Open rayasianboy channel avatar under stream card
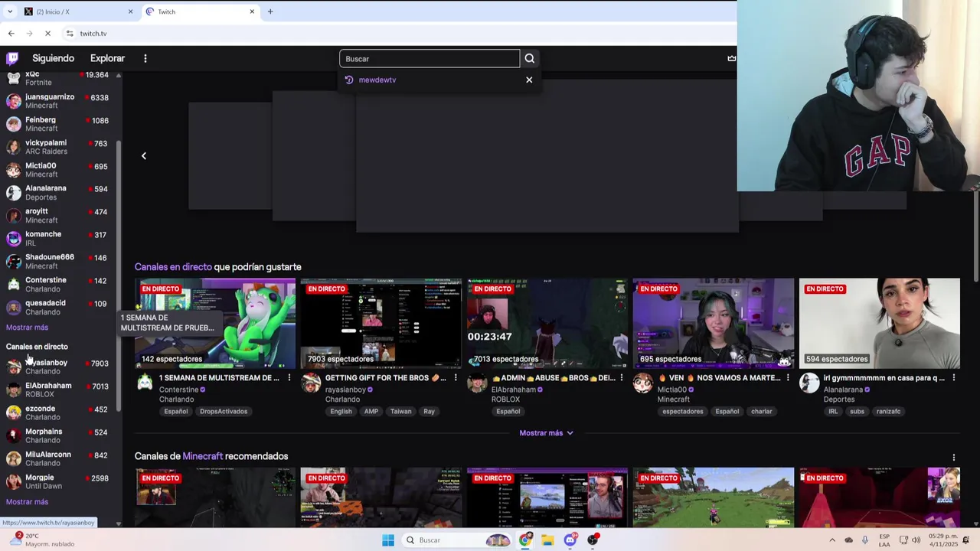The height and width of the screenshot is (551, 980). 311,383
